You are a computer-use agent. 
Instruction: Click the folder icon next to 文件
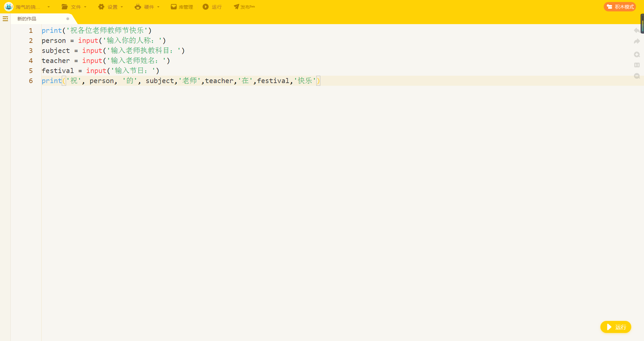point(65,7)
